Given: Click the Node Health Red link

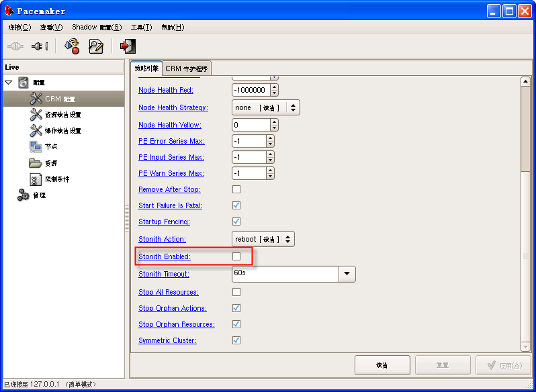Looking at the screenshot, I should [166, 90].
